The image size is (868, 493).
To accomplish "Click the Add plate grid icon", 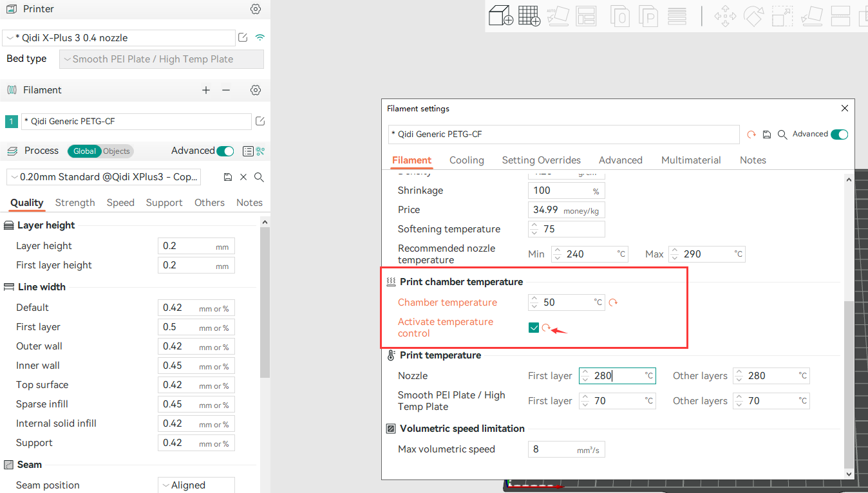I will [529, 16].
